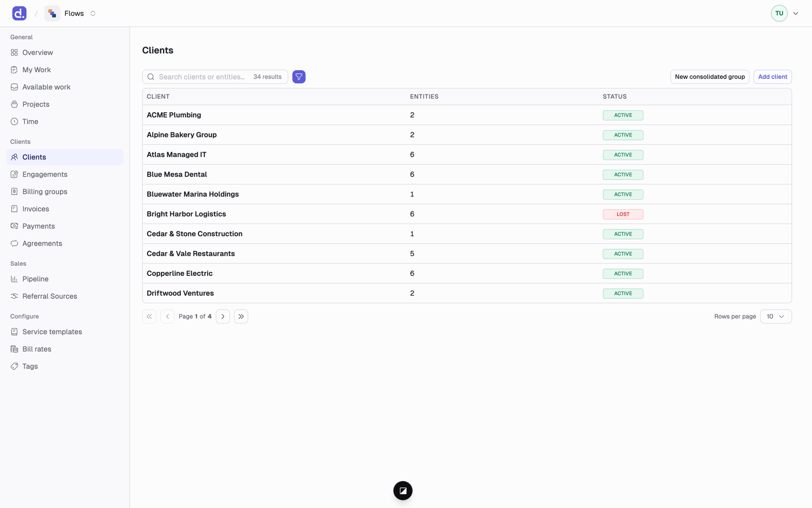Viewport: 812px width, 508px height.
Task: Click the search magnifier icon
Action: 151,77
